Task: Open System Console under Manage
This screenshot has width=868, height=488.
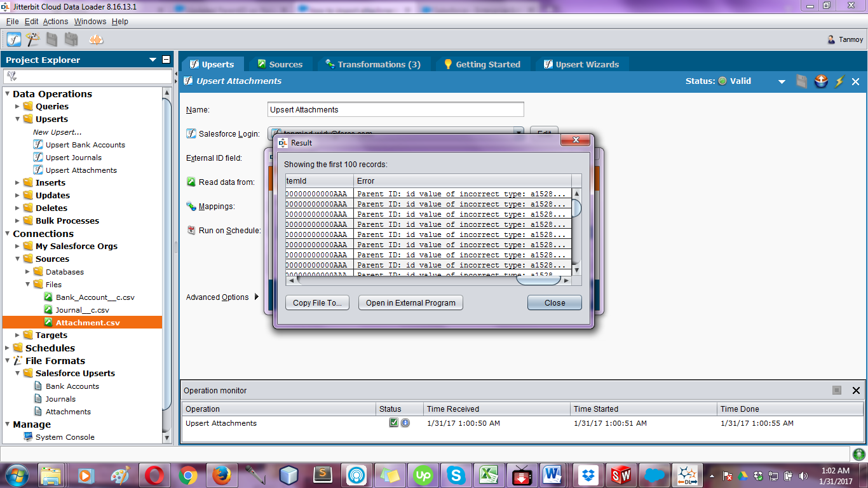Action: point(65,437)
